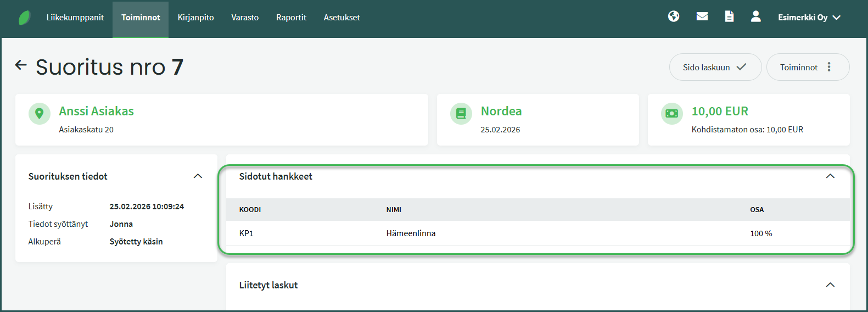Open the Esimerkki Oy company dropdown

(809, 18)
